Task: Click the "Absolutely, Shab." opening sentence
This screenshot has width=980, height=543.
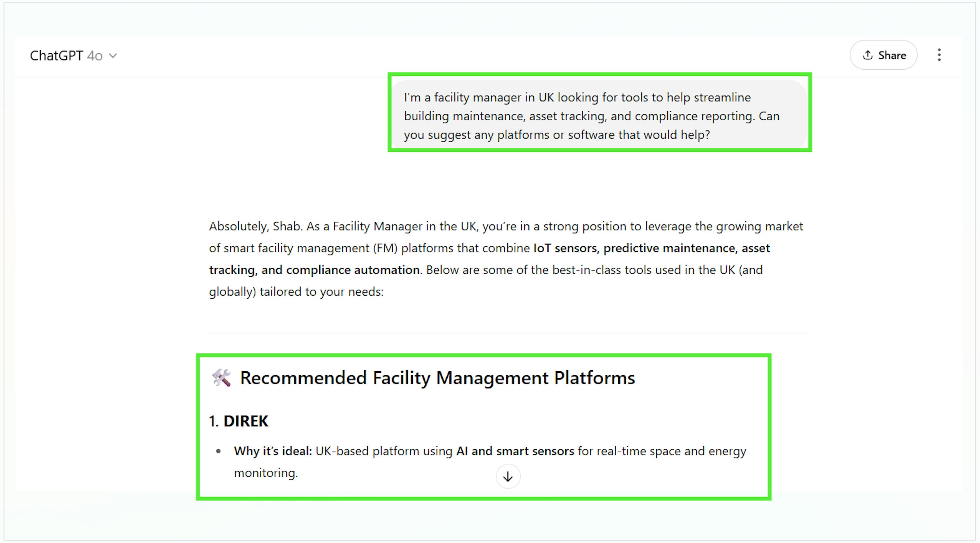Action: [x=256, y=226]
